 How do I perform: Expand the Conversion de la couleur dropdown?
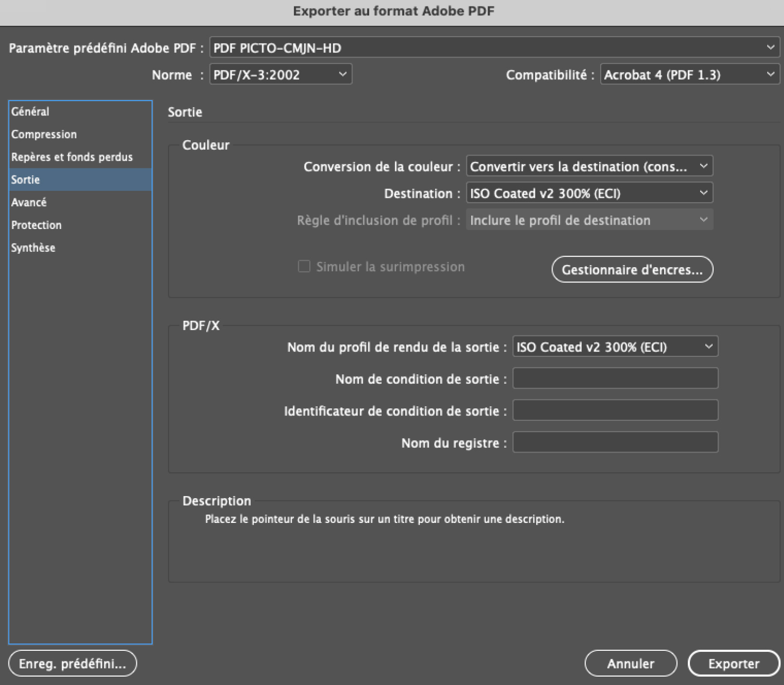(589, 167)
